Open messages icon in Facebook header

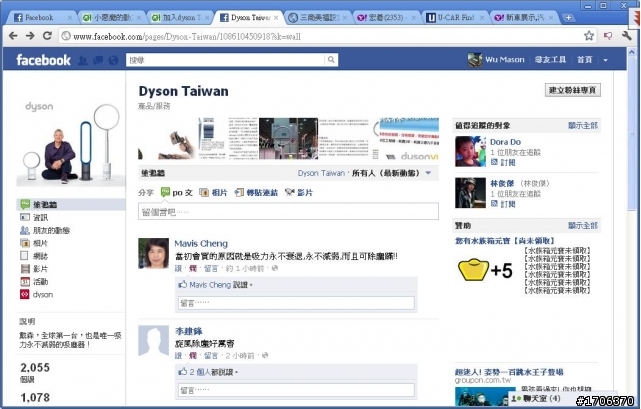pos(98,61)
